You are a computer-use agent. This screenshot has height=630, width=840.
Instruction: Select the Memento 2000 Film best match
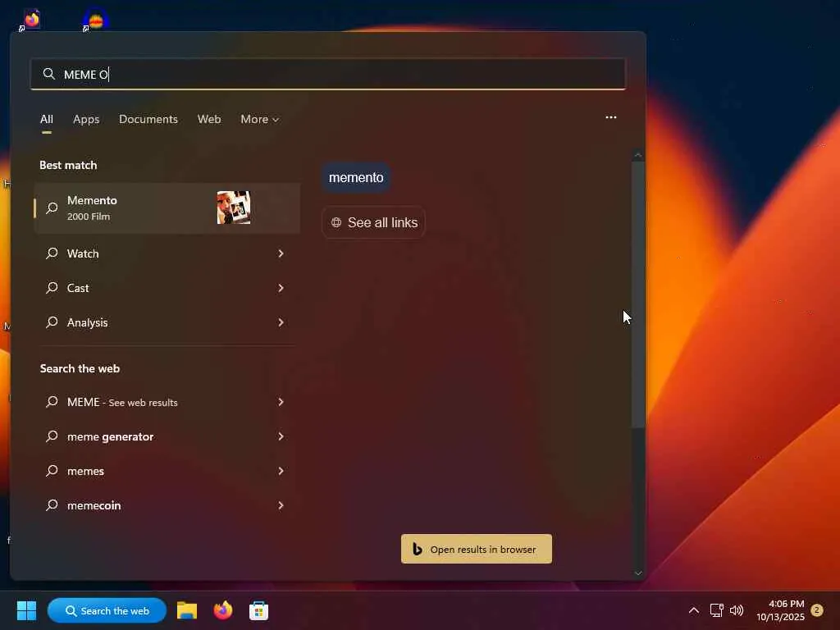167,208
